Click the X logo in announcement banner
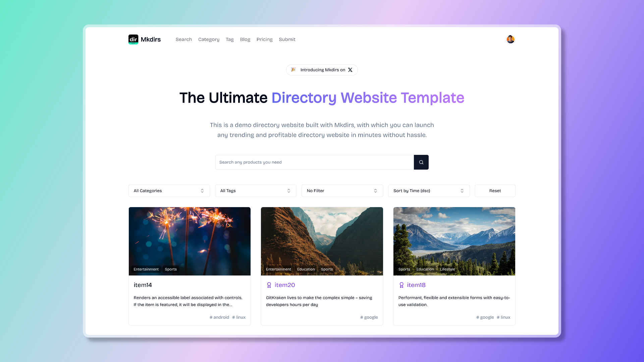Image resolution: width=644 pixels, height=362 pixels. tap(350, 70)
